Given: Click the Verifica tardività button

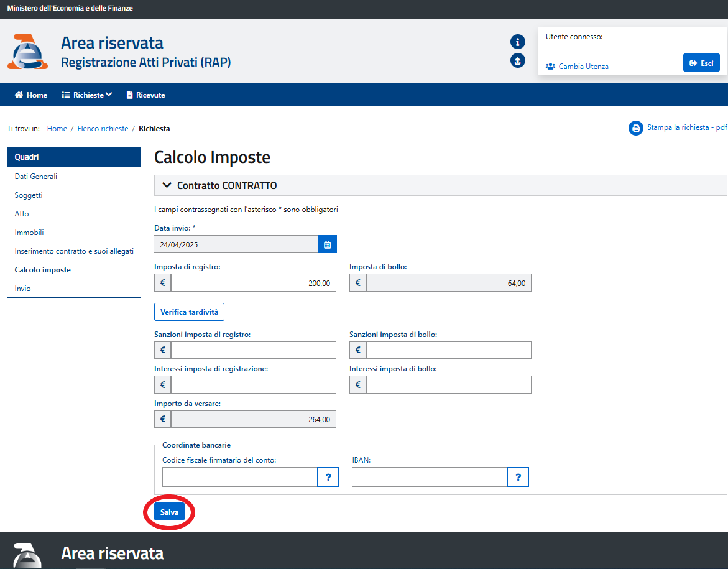Looking at the screenshot, I should coord(190,312).
